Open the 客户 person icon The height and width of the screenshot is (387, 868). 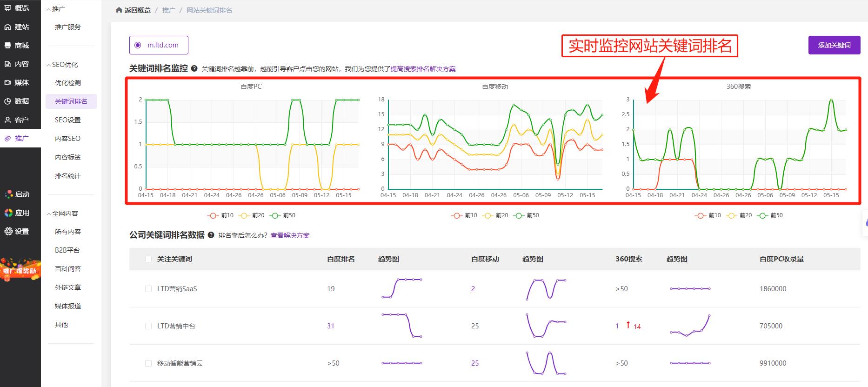point(8,120)
